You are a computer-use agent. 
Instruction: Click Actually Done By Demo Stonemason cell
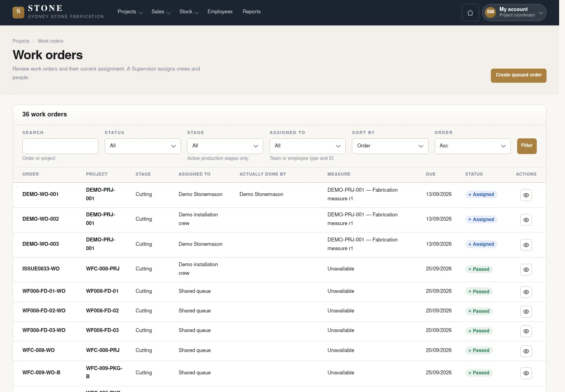(x=261, y=194)
